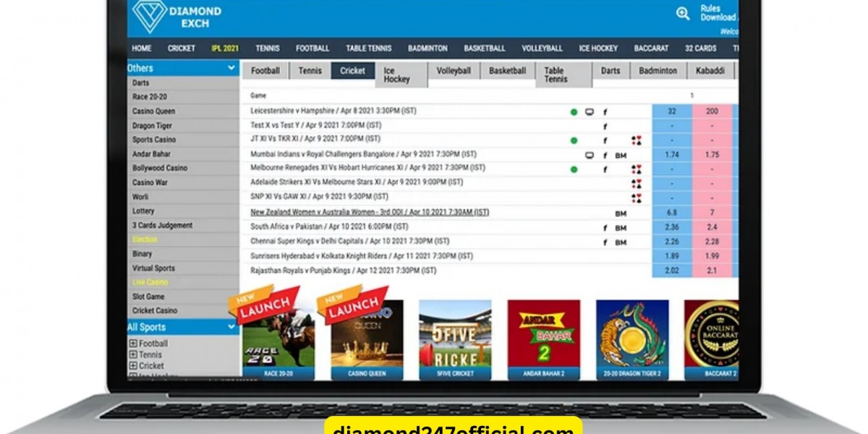Image resolution: width=868 pixels, height=434 pixels.
Task: Expand the Cricket tree node in All Sports
Action: click(x=133, y=366)
